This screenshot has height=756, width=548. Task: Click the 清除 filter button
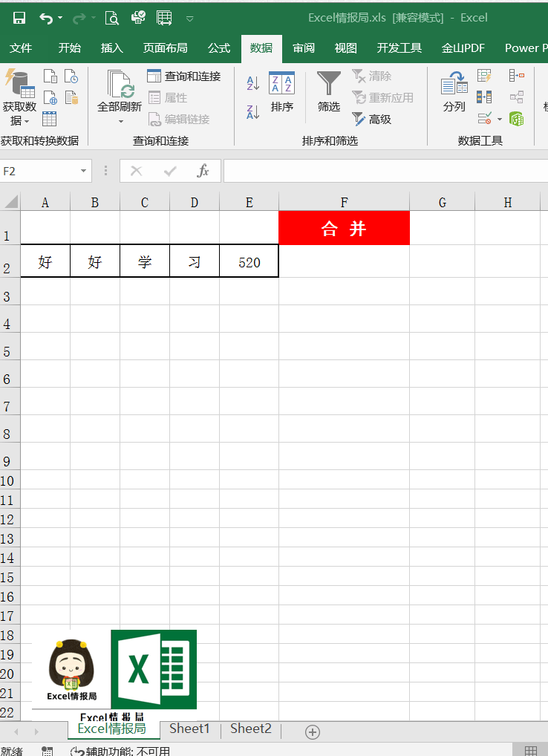click(x=371, y=76)
